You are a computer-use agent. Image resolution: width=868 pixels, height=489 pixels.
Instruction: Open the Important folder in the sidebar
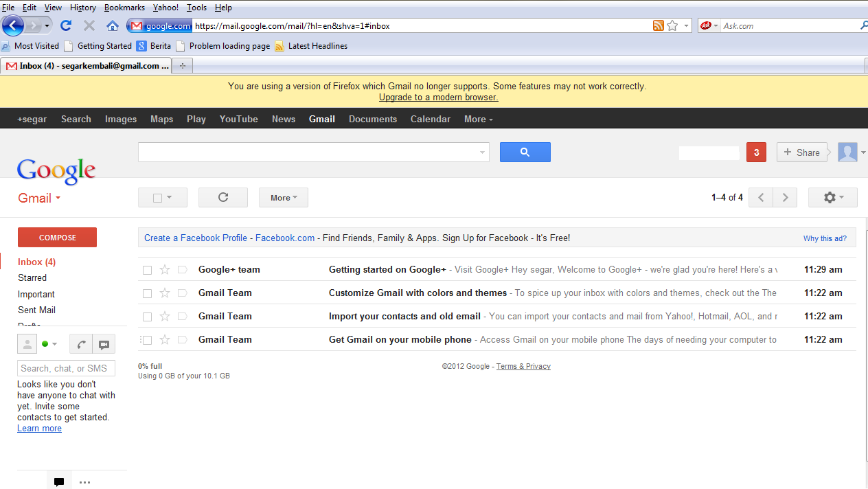click(x=36, y=295)
